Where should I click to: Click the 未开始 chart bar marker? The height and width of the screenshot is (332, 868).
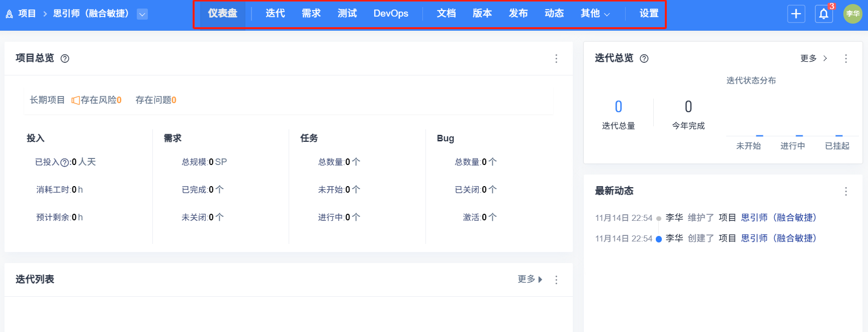(x=759, y=135)
